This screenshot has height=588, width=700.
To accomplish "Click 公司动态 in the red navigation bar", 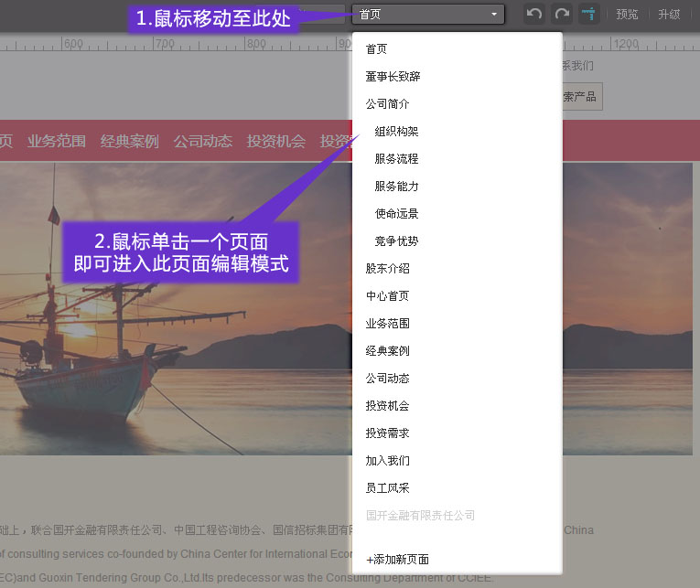I will coord(203,141).
